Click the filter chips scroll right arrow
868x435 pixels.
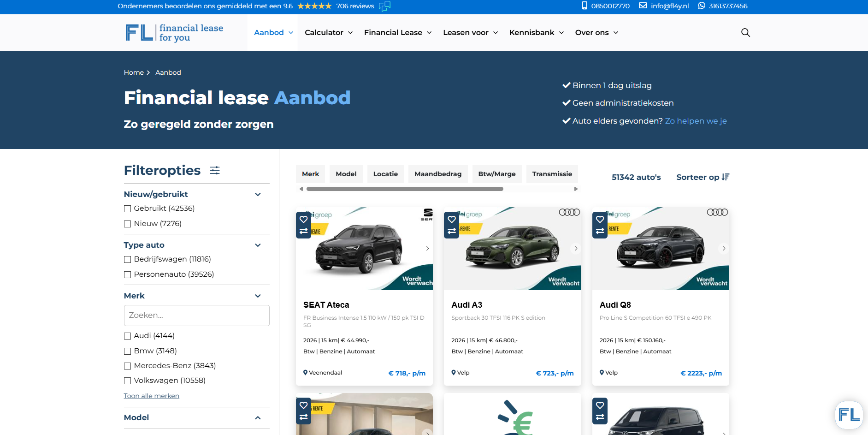pyautogui.click(x=575, y=189)
